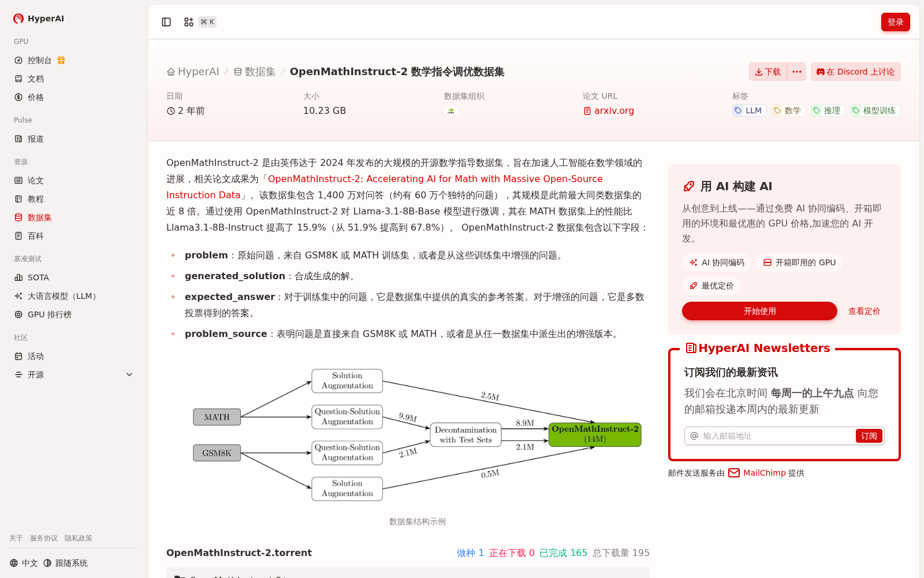Click the 开始使用 button
The image size is (924, 578).
[759, 311]
